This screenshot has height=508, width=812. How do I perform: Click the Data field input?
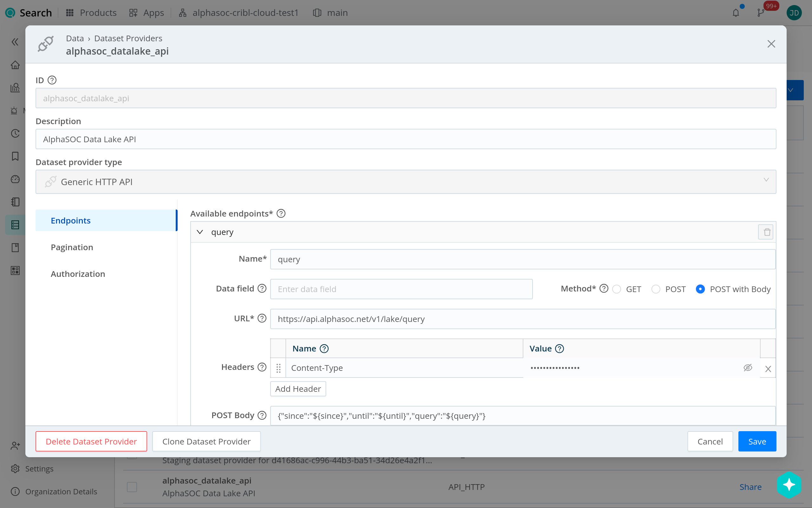(401, 289)
